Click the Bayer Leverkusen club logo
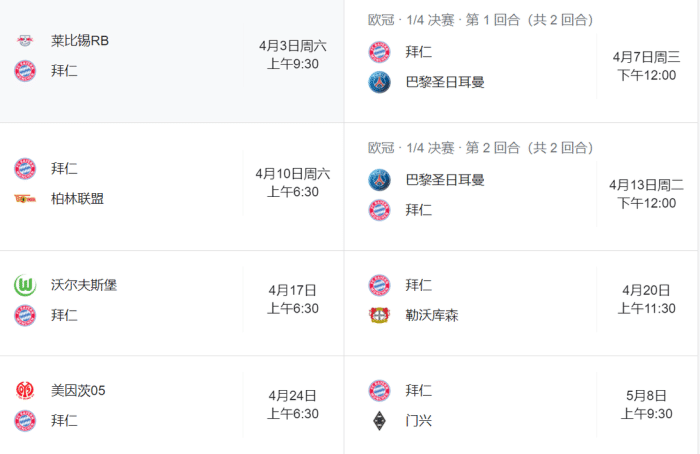This screenshot has width=700, height=454. pos(379,315)
